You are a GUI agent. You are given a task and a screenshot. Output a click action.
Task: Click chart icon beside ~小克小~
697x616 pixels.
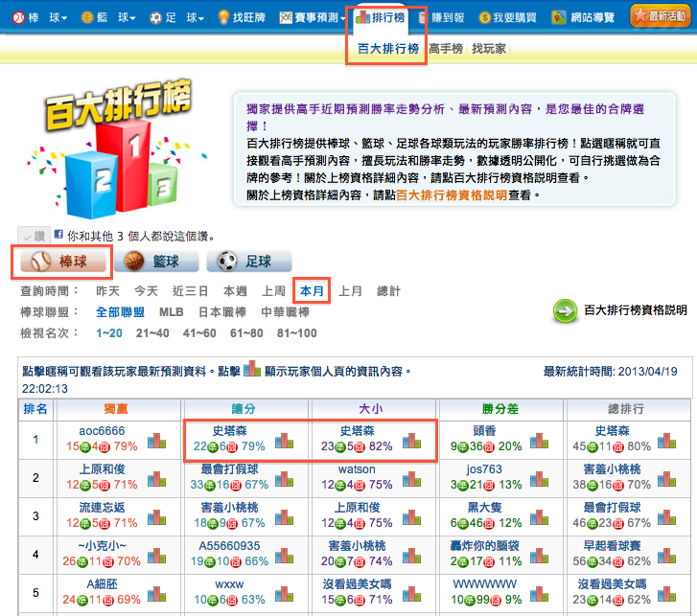(156, 555)
